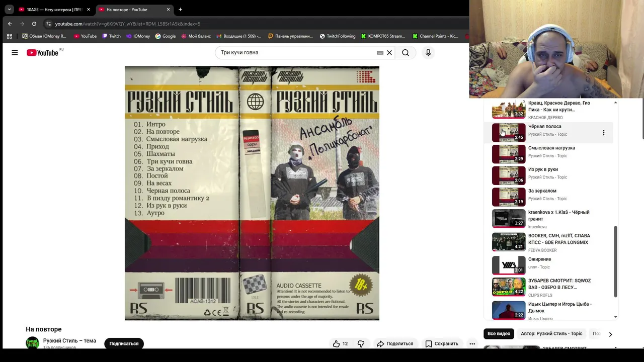
Task: Select the На повторе - YouTube tab
Action: (134, 10)
